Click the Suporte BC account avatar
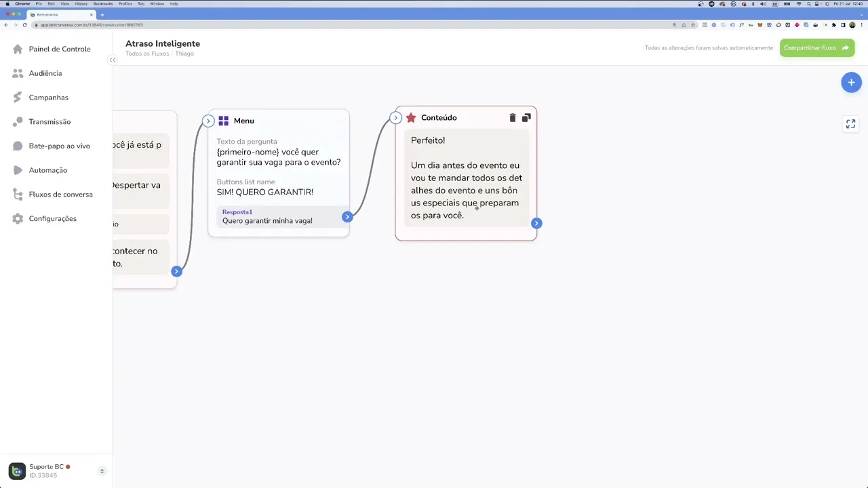This screenshot has height=488, width=868. point(17,471)
